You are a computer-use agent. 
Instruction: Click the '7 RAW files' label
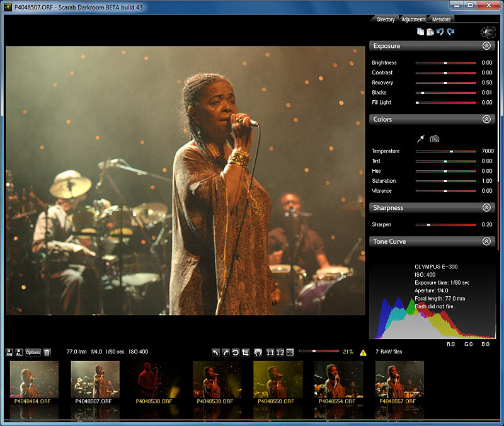click(x=389, y=352)
